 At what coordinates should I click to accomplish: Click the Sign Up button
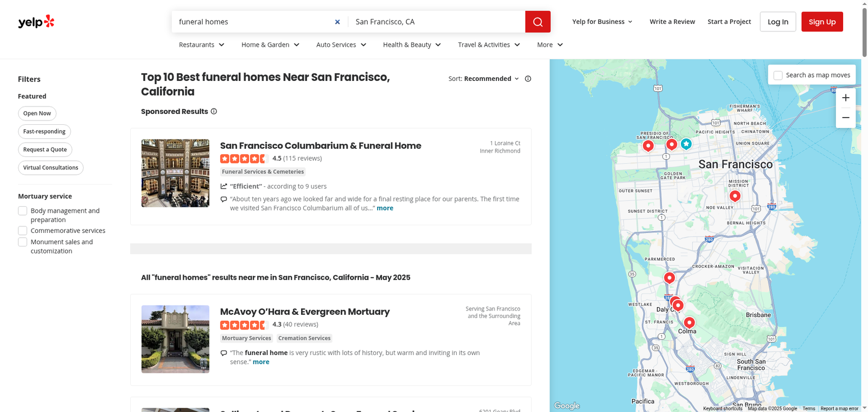coord(822,22)
